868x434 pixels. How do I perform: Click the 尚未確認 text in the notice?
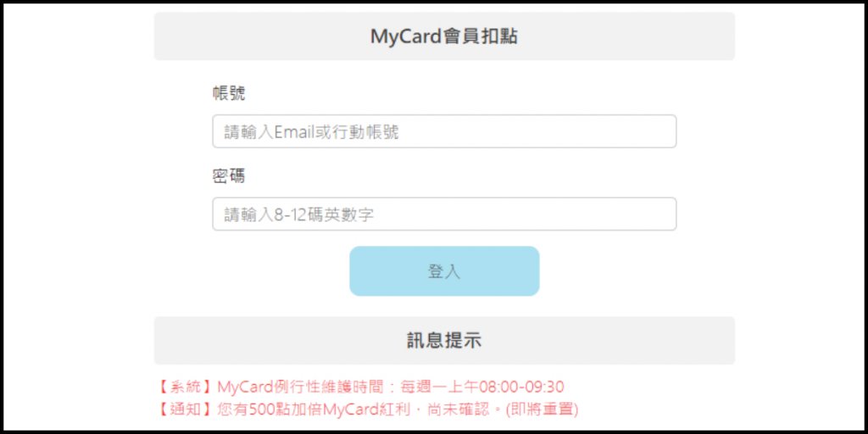click(457, 409)
